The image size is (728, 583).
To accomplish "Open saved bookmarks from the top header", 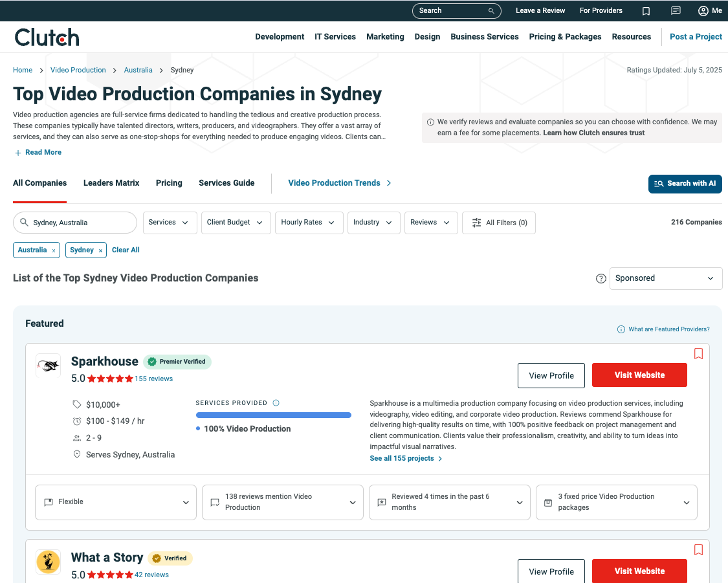I will click(646, 10).
